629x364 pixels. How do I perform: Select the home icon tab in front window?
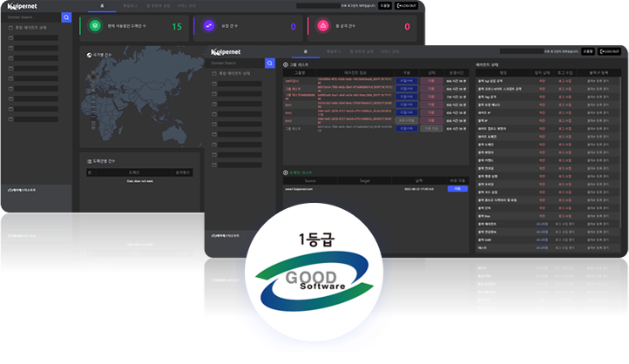[305, 51]
